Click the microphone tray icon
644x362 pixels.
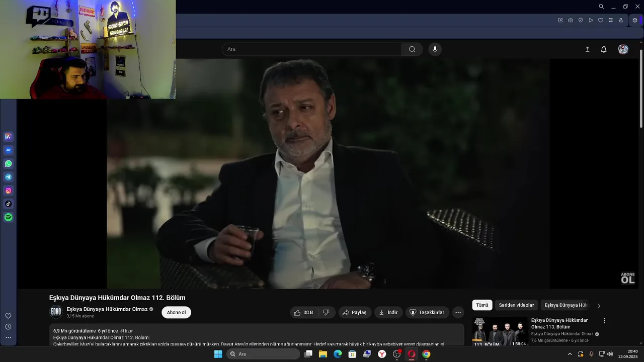pos(591,354)
